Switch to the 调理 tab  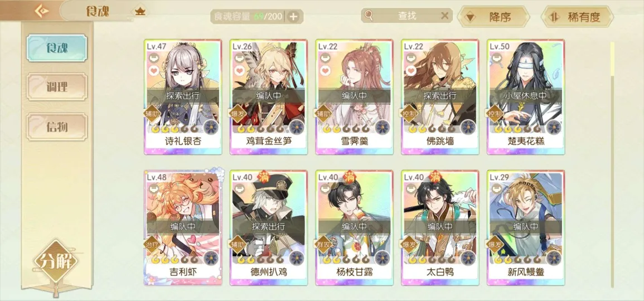point(57,87)
